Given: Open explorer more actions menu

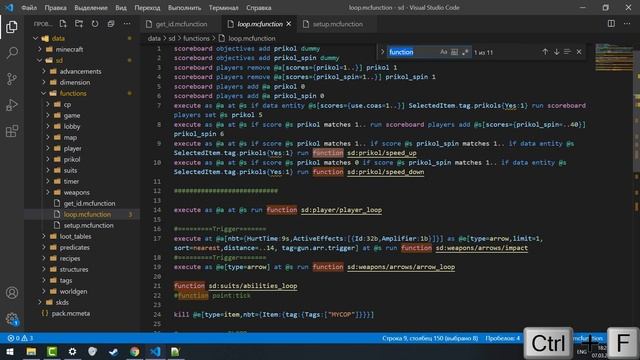Looking at the screenshot, I should point(127,24).
